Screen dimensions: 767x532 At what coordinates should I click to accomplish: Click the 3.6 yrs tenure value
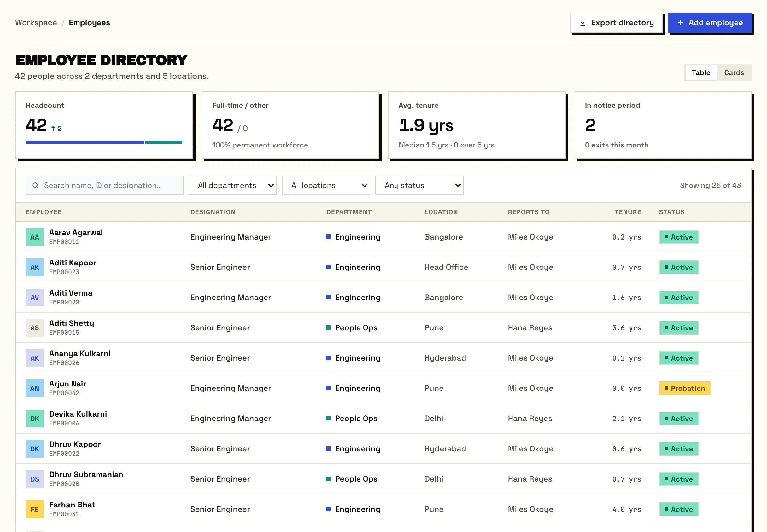pyautogui.click(x=627, y=328)
